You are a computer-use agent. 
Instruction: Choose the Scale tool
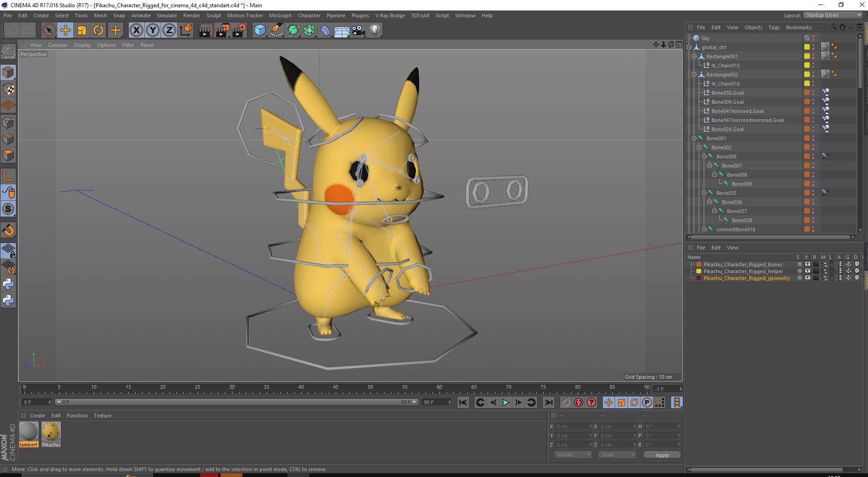(x=82, y=30)
